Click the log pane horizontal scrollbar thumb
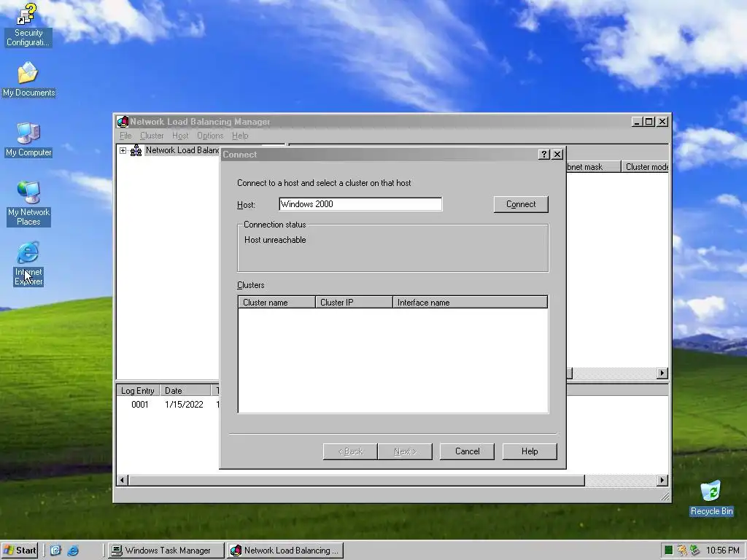This screenshot has width=747, height=560. pyautogui.click(x=356, y=480)
